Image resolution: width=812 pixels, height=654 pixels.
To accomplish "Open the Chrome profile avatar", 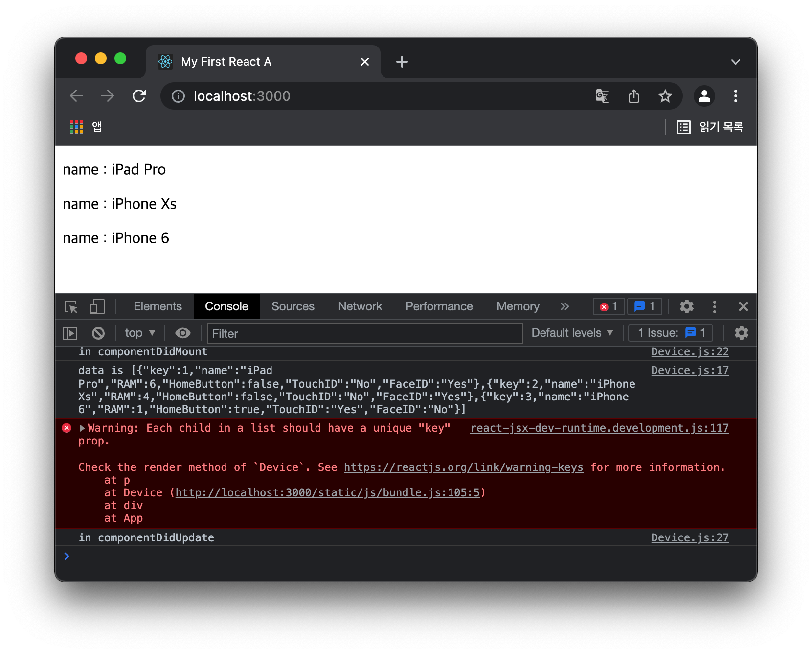I will coord(704,96).
